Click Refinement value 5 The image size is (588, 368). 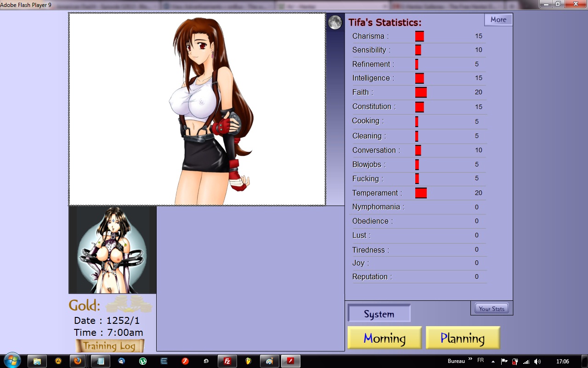477,64
